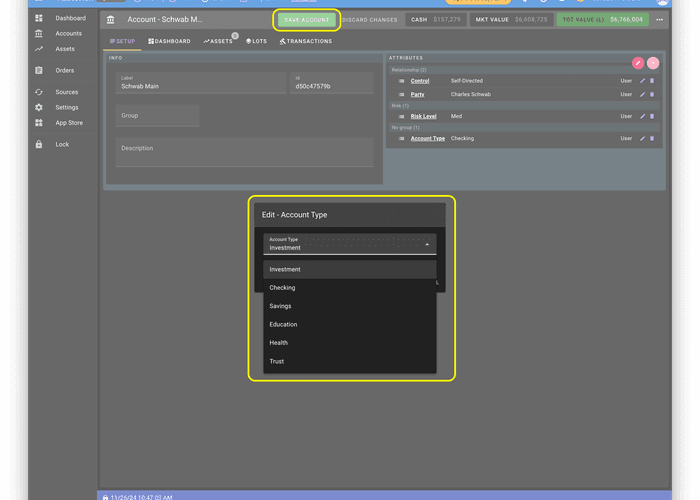Delete the Account Type attribute
Image resolution: width=700 pixels, height=500 pixels.
click(652, 138)
